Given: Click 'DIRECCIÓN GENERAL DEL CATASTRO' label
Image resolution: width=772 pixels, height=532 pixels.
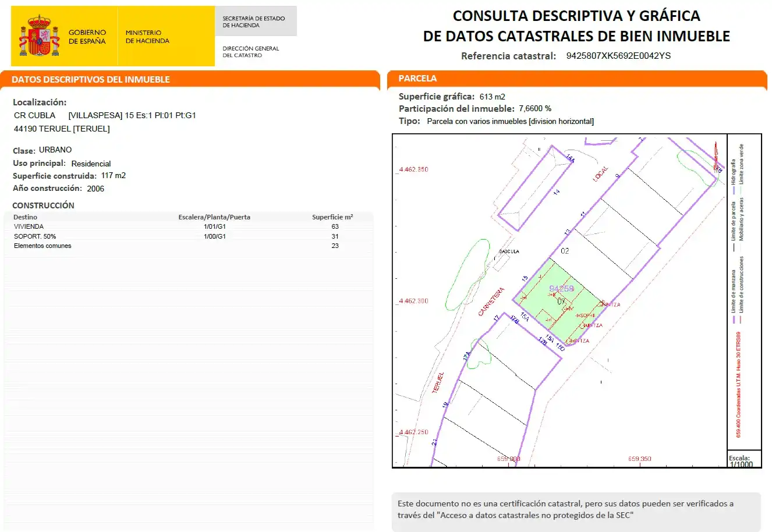Looking at the screenshot, I should tap(251, 52).
